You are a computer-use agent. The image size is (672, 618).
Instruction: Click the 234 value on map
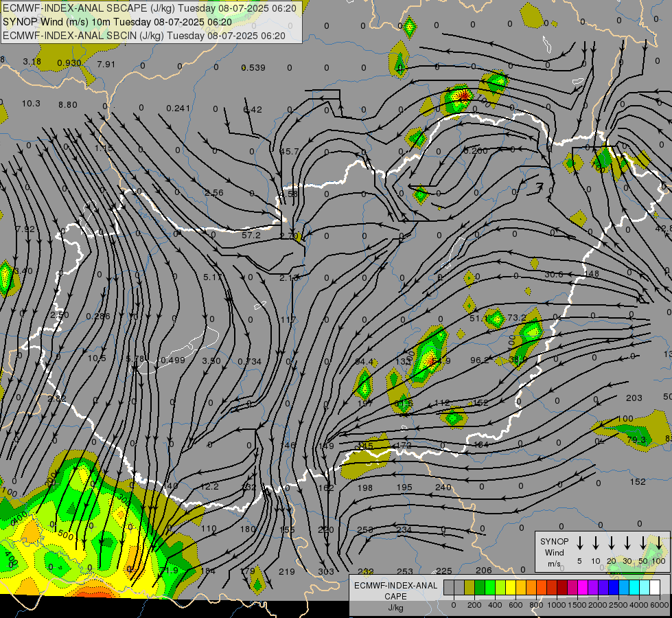click(404, 529)
